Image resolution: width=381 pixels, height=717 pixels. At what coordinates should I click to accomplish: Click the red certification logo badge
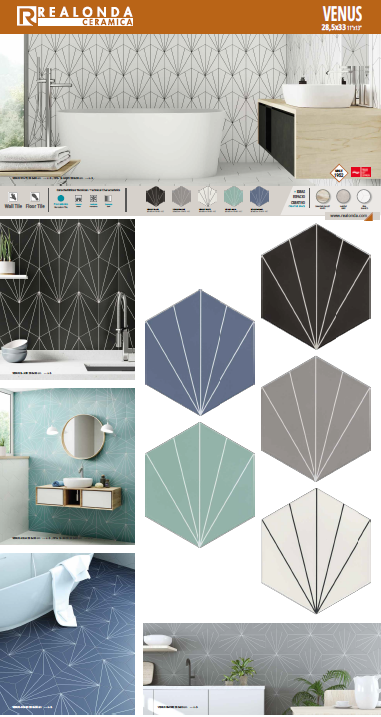(x=360, y=172)
